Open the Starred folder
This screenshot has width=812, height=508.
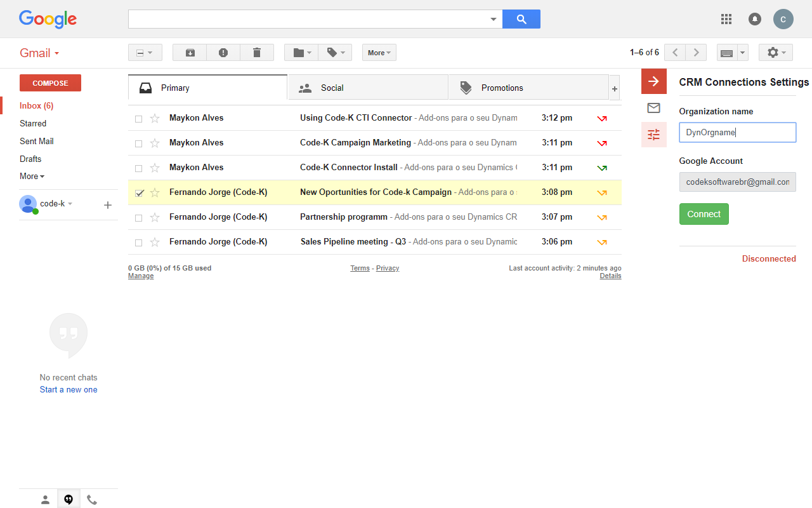point(33,123)
